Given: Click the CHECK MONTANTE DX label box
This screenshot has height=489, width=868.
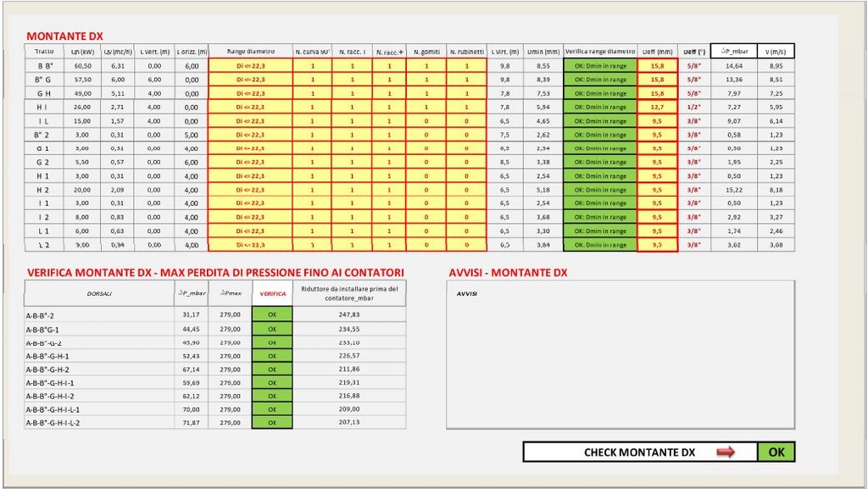Looking at the screenshot, I should [639, 453].
